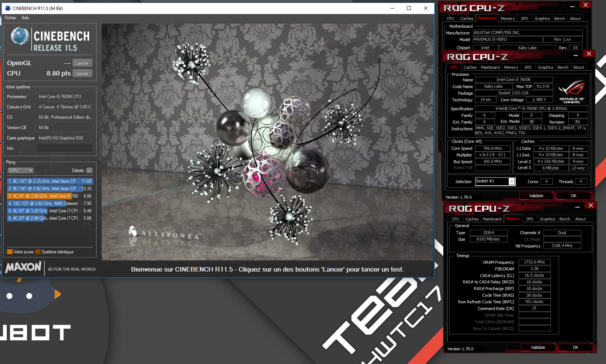Switch to Memory tab in CPU window
Screen dimensions: 606x364
tap(511, 67)
